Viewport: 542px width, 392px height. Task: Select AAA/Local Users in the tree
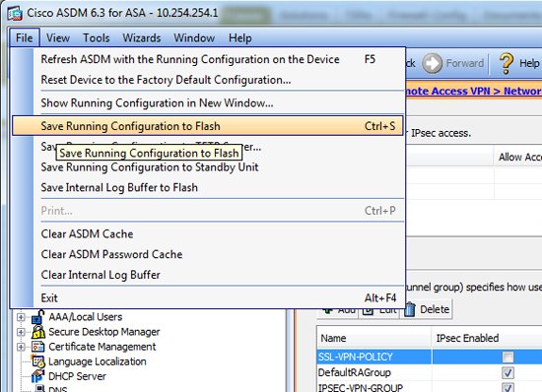pos(86,317)
